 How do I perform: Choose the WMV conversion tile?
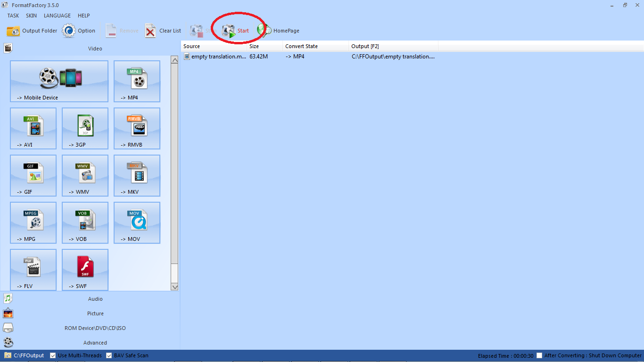click(85, 175)
